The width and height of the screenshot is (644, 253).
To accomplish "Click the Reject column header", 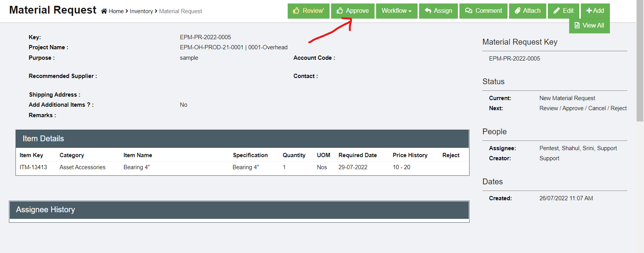I will pyautogui.click(x=451, y=155).
